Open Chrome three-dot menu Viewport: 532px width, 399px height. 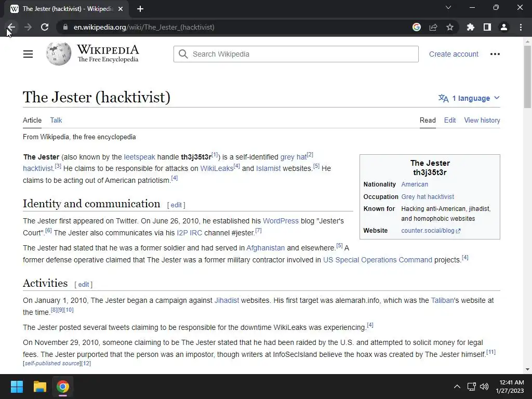[521, 27]
